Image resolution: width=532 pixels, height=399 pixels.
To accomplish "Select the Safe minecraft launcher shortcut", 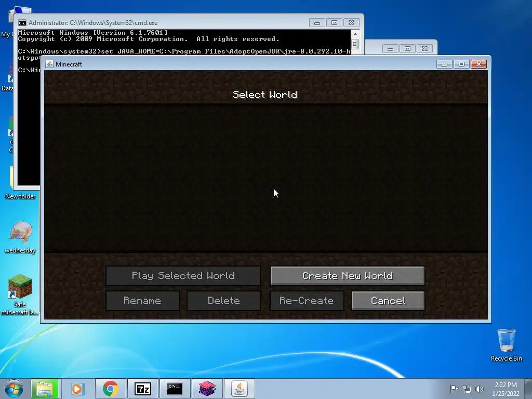I will 20,295.
